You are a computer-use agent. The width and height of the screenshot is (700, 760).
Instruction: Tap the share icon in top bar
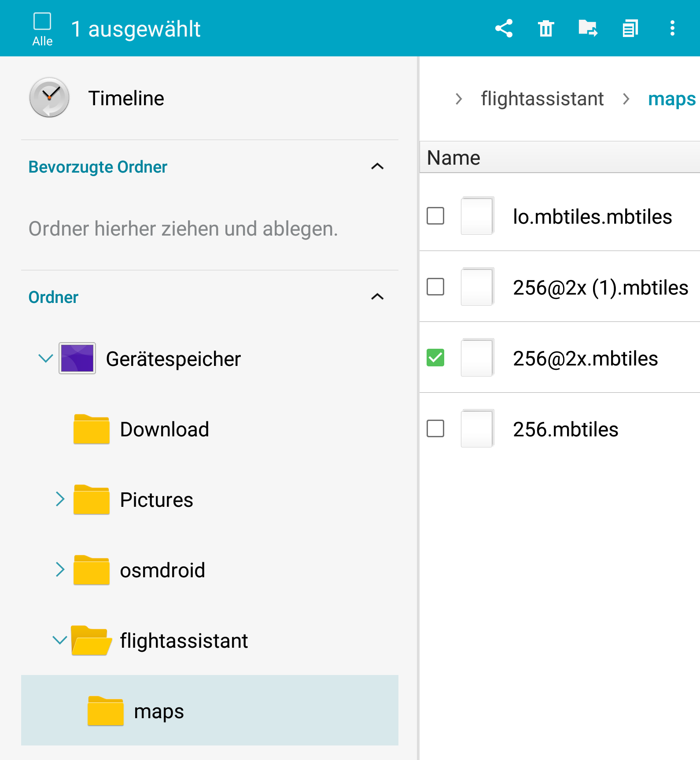(504, 28)
